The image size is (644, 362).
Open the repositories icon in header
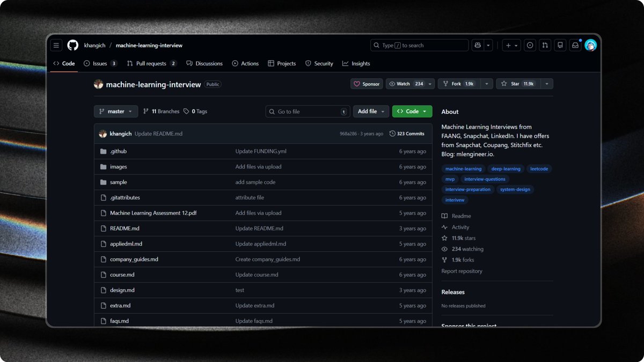tap(560, 46)
